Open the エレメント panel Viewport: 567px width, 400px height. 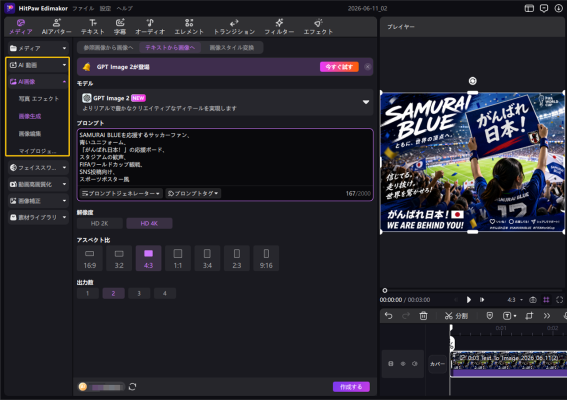(189, 27)
